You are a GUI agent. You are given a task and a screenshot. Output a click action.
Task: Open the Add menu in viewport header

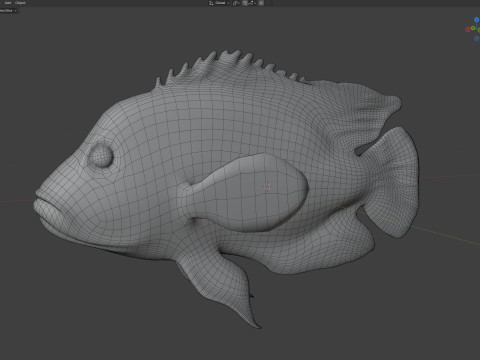tap(8, 3)
